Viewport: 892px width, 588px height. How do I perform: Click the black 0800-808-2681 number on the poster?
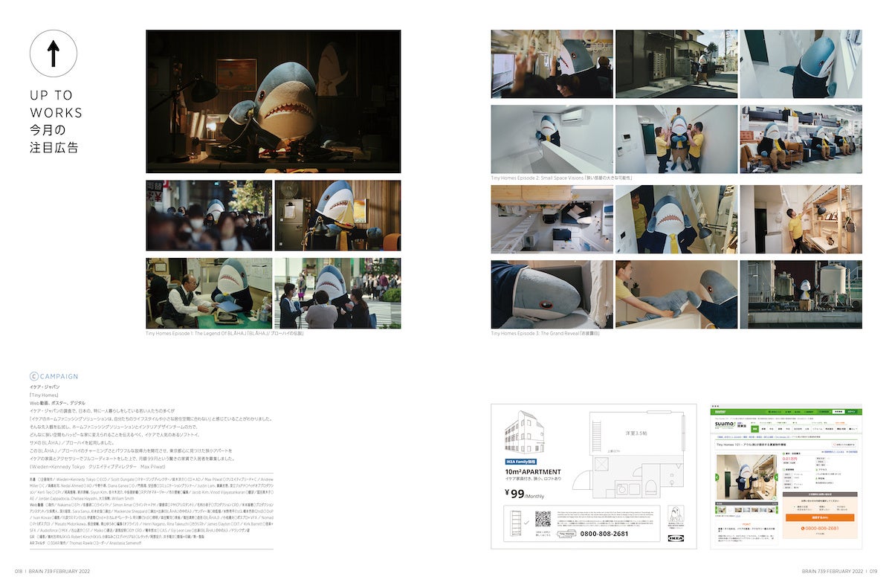pyautogui.click(x=604, y=534)
